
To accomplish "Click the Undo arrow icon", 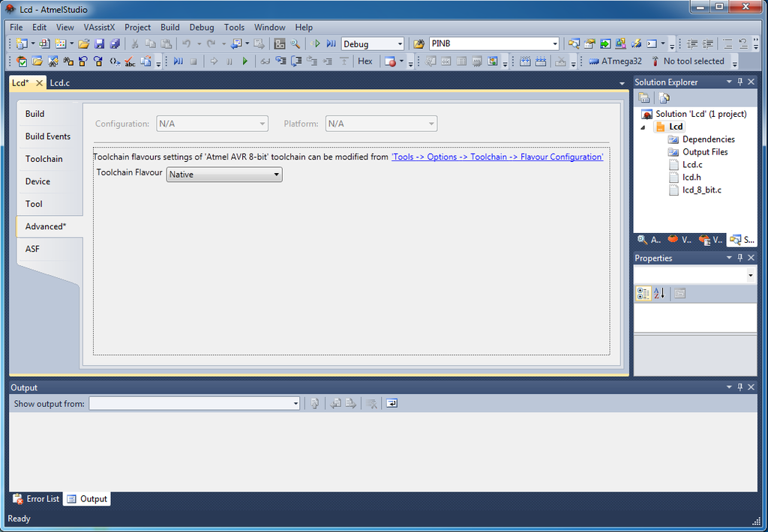I will pyautogui.click(x=186, y=43).
